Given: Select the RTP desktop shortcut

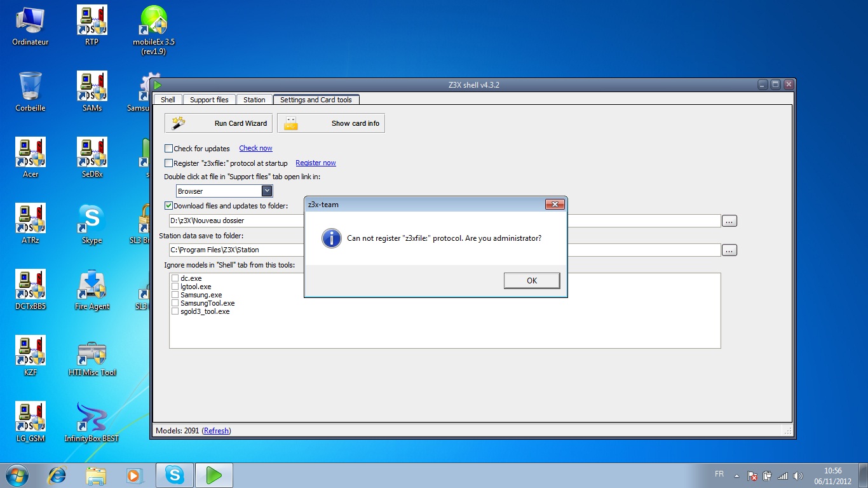Looking at the screenshot, I should (92, 25).
